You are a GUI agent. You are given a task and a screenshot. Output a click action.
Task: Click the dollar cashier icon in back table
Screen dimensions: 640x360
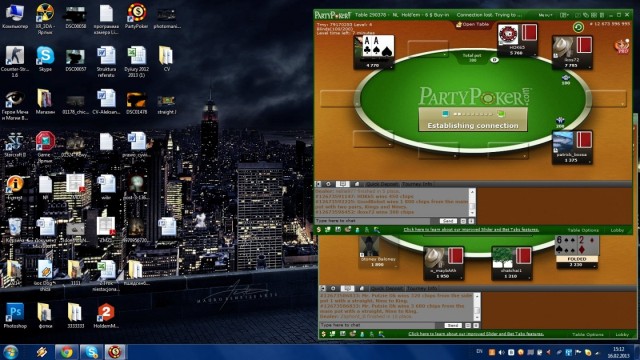324,334
